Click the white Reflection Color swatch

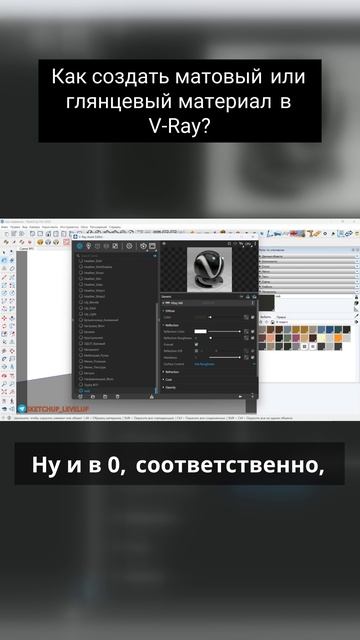click(x=200, y=331)
